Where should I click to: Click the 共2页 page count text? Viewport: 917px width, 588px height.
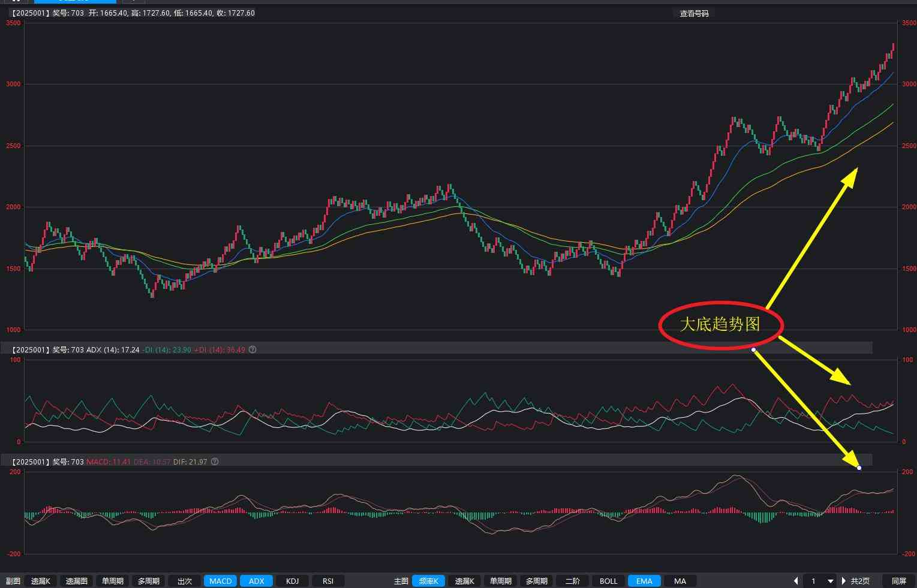point(859,581)
